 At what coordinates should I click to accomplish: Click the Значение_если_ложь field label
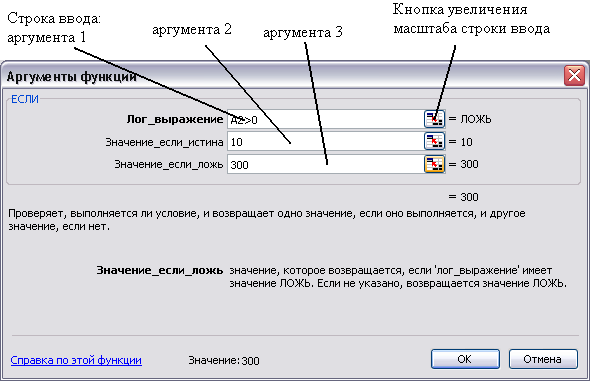[x=169, y=165]
